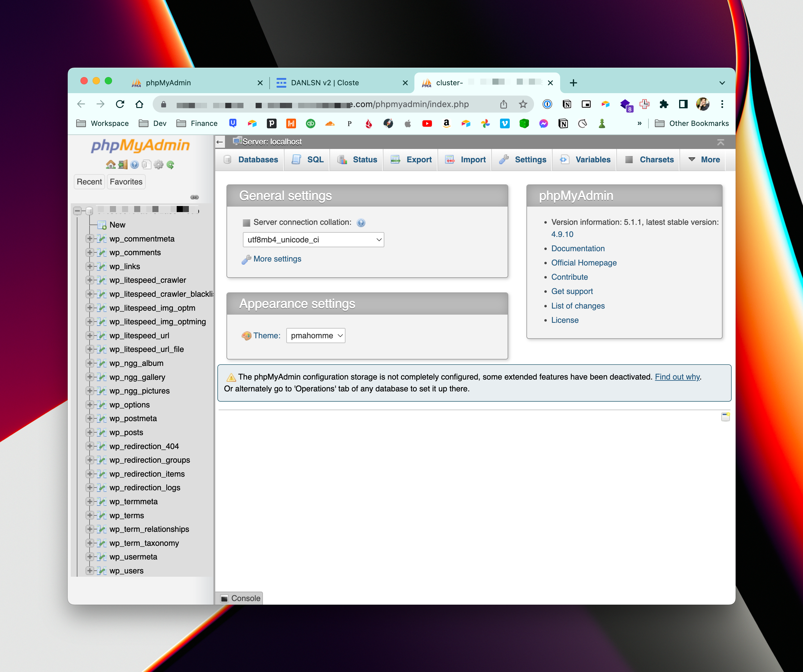This screenshot has width=803, height=672.
Task: Click the link-with-main-panel chain icon
Action: tap(195, 197)
